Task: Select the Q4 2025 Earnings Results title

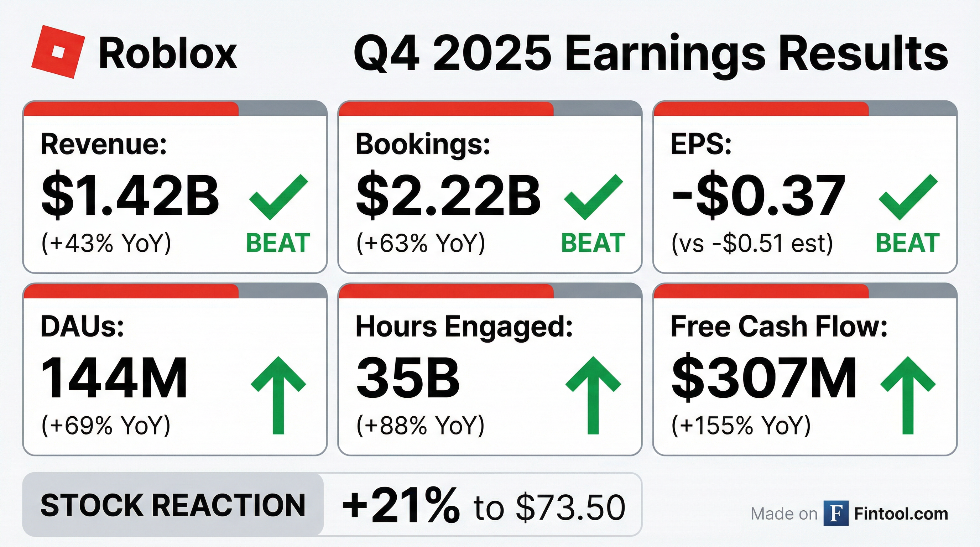Action: tap(651, 54)
